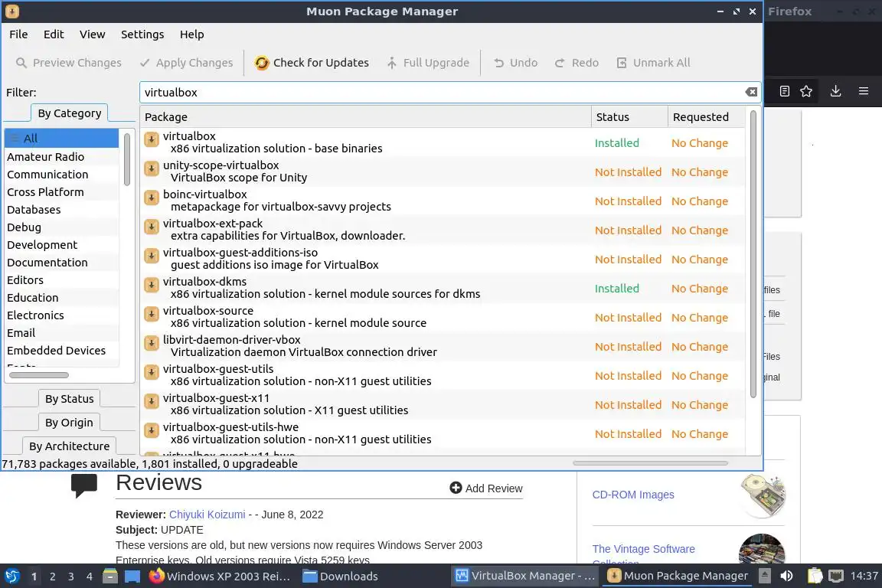Expand the By Status filter section

click(69, 398)
